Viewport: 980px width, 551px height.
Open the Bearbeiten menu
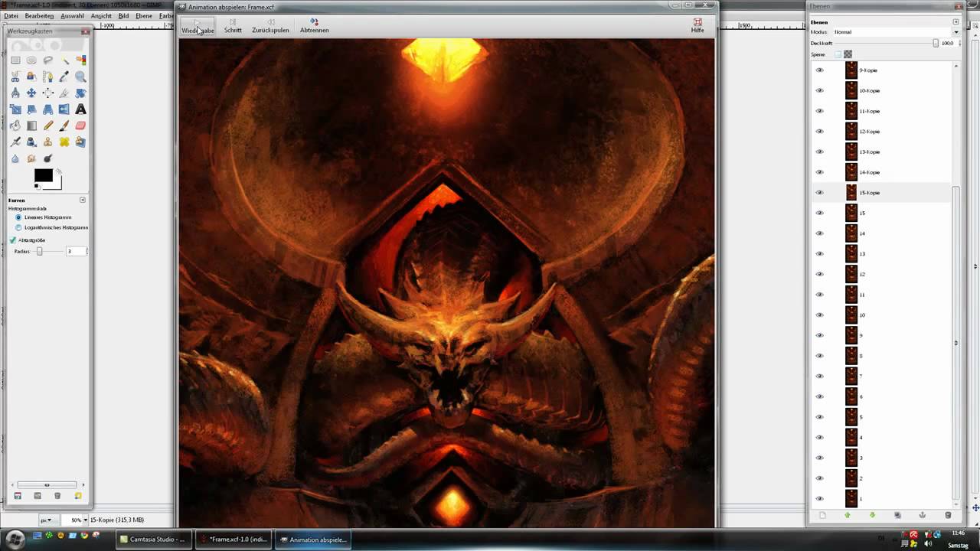point(39,15)
